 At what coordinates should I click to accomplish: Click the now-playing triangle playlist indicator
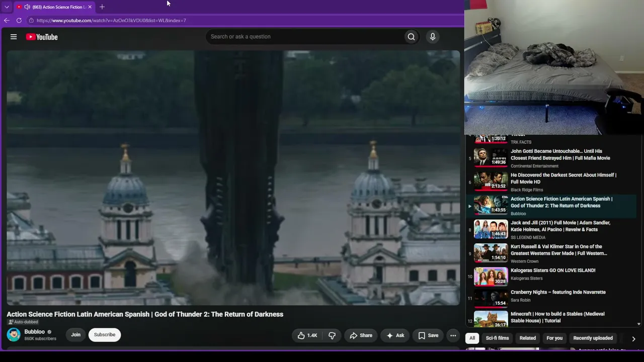coord(470,206)
